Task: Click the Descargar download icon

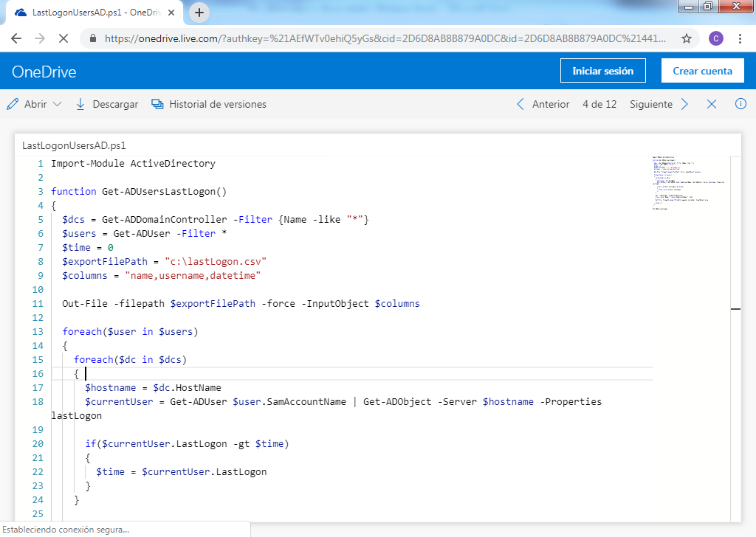Action: tap(80, 104)
